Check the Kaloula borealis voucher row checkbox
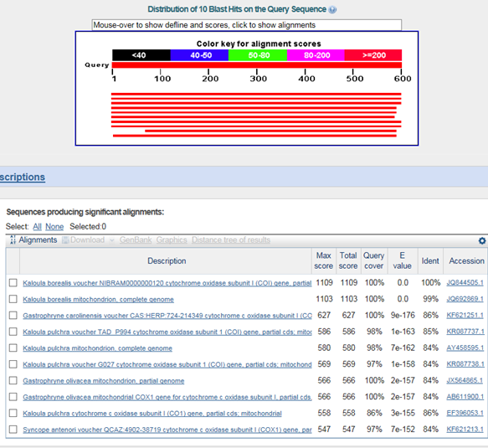488x448 pixels. [x=13, y=283]
